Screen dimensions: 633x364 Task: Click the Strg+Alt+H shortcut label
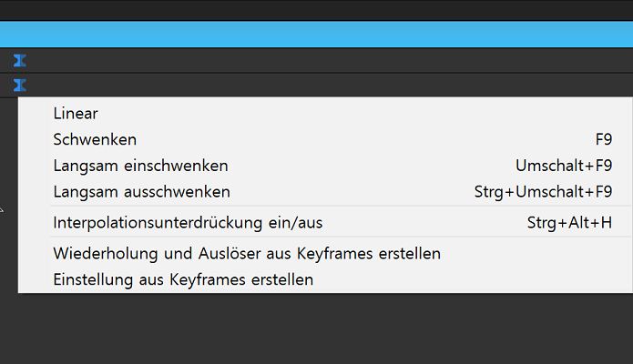569,222
